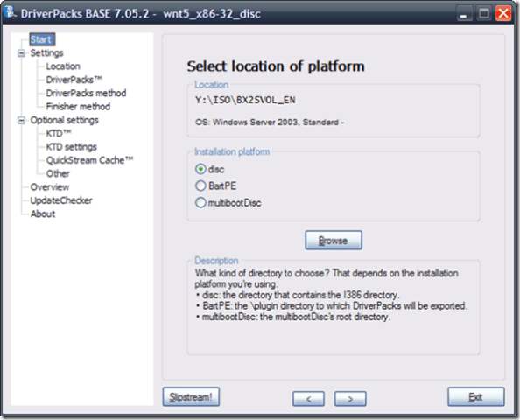Click the Browse button
Viewport: 520px width, 420px height.
(334, 241)
